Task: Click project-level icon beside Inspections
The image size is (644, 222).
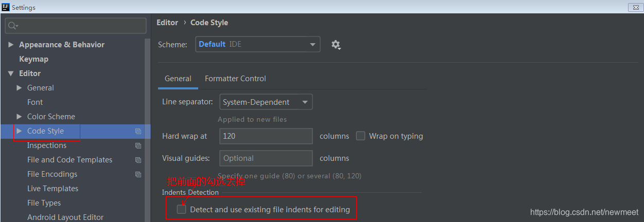Action: (138, 146)
